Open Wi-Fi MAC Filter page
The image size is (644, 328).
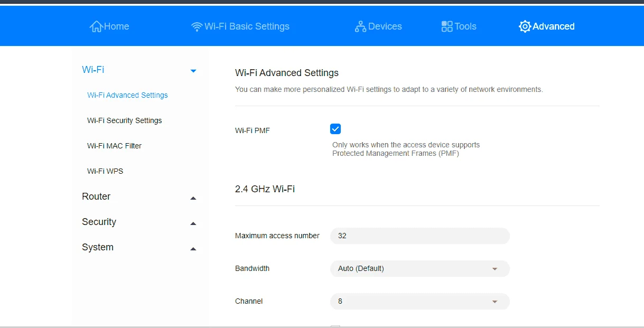[114, 146]
